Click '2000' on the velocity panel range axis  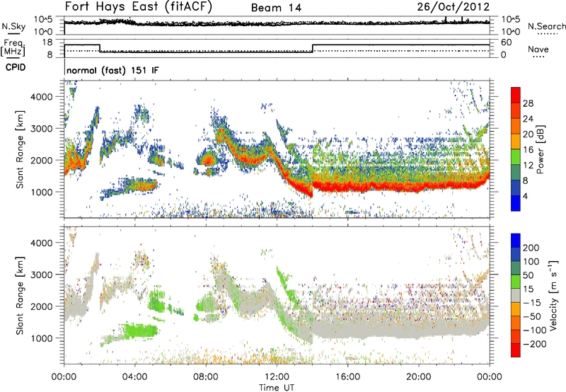(x=41, y=306)
